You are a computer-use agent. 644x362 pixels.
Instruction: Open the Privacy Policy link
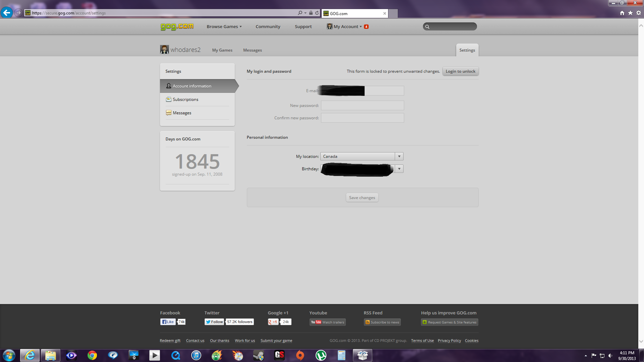pyautogui.click(x=449, y=341)
